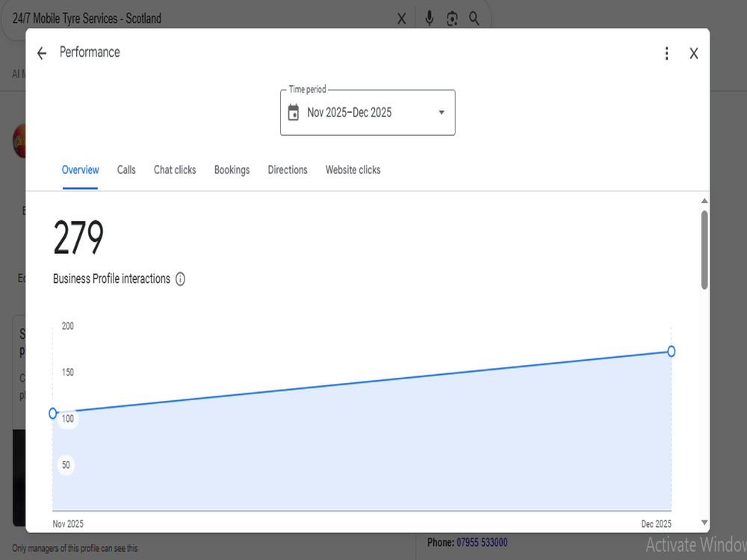Click the magnifier search icon
This screenshot has width=747, height=560.
[x=474, y=19]
